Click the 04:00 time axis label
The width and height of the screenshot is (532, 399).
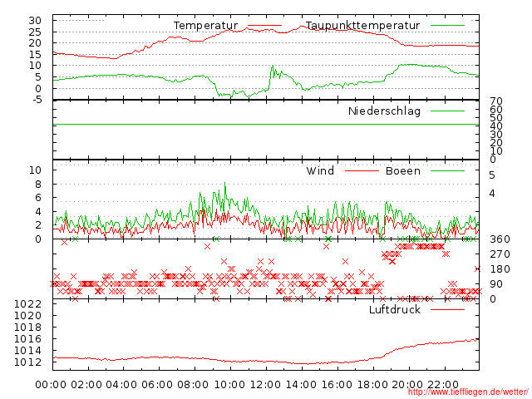[121, 385]
